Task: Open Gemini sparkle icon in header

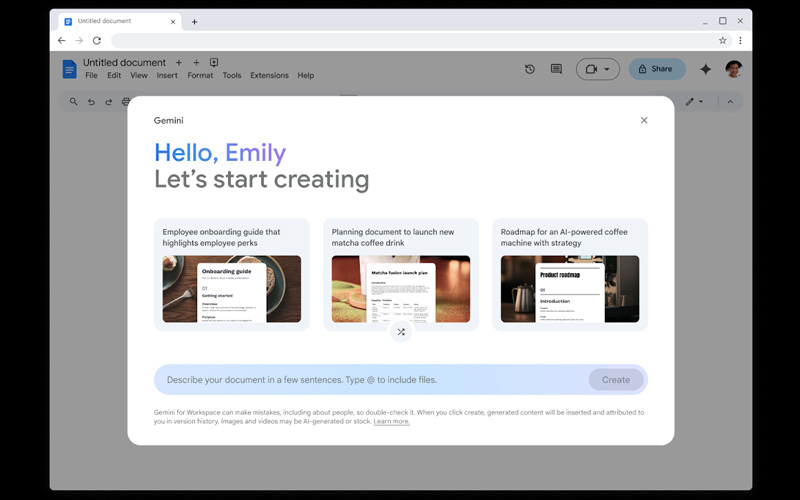Action: tap(706, 69)
